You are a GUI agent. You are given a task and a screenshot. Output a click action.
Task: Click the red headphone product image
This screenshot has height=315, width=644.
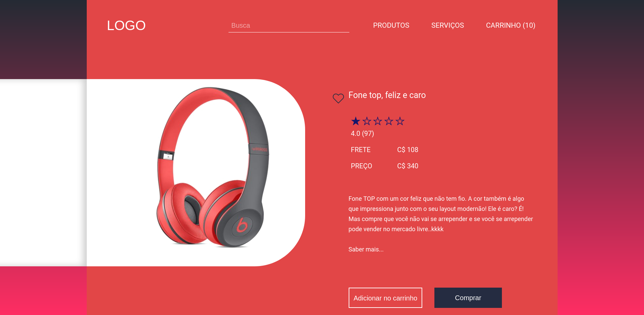coord(213,167)
